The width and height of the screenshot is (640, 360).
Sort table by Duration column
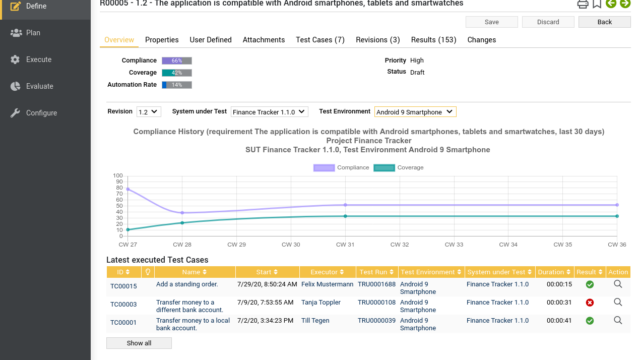pyautogui.click(x=554, y=272)
